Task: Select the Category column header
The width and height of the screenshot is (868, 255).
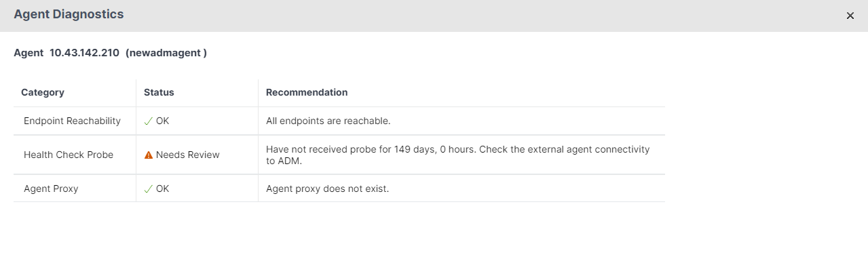Action: click(43, 92)
